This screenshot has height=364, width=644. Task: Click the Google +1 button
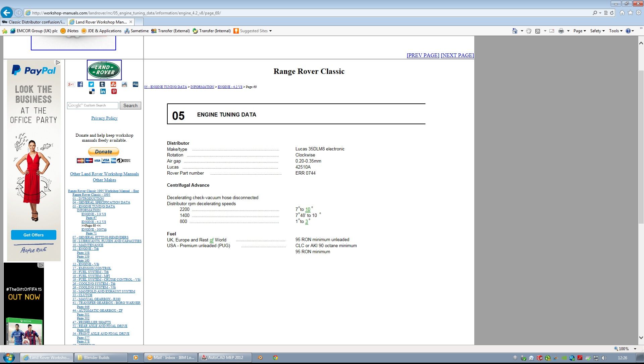[x=71, y=84]
